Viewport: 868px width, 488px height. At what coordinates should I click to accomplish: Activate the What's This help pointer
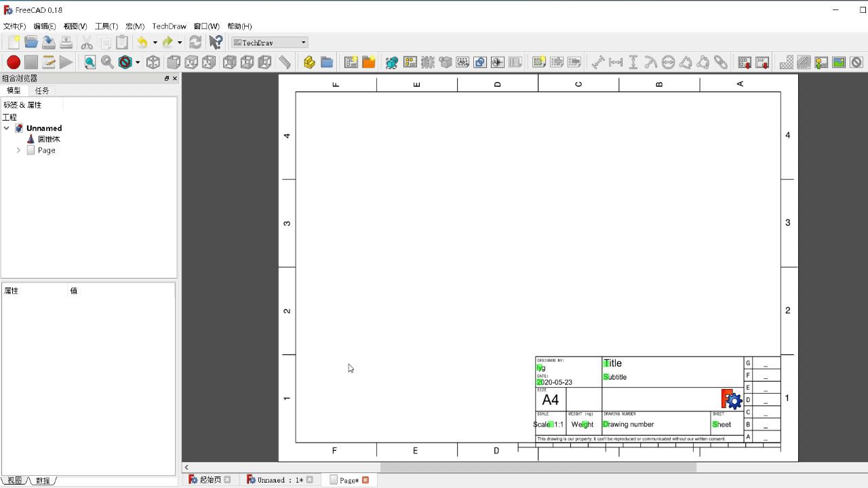click(x=216, y=42)
